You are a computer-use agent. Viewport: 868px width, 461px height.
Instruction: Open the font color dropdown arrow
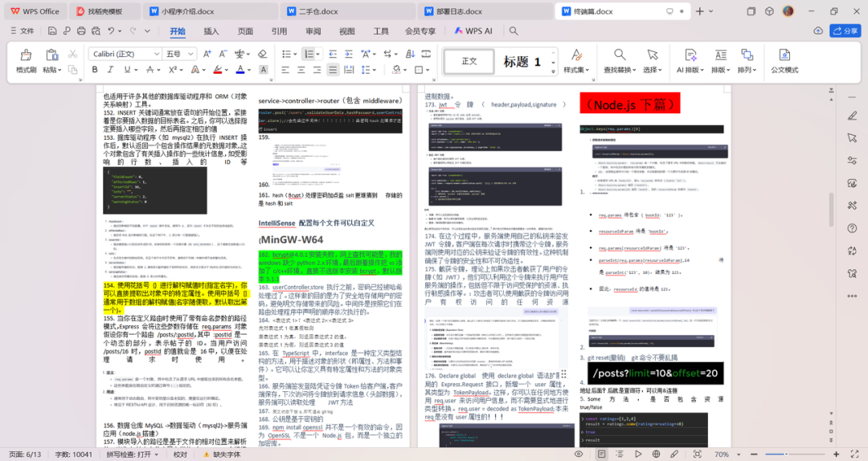pyautogui.click(x=249, y=70)
